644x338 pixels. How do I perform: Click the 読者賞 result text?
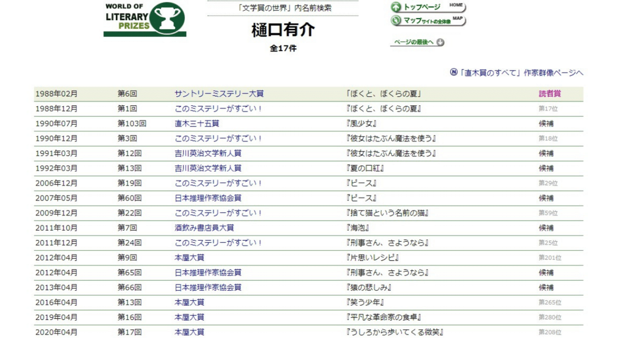550,94
